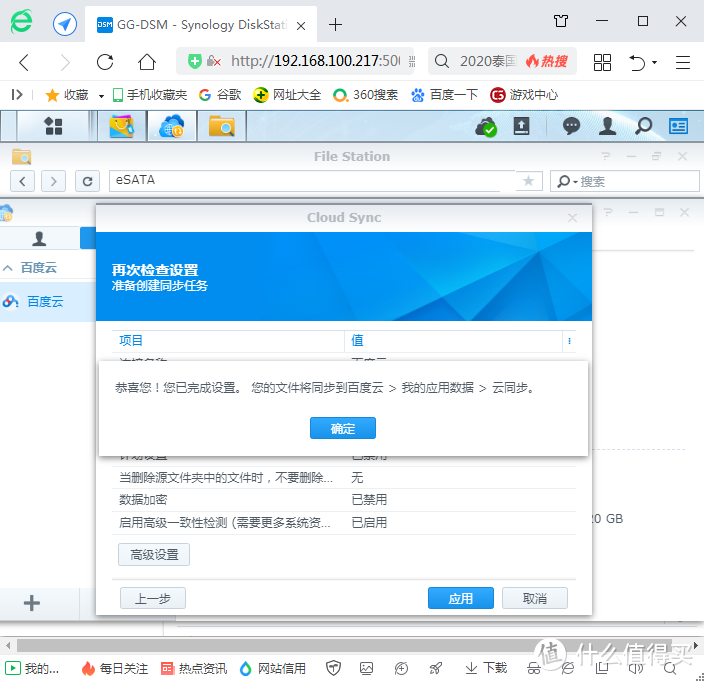704x681 pixels.
Task: Open DSM search magnifier icon
Action: [x=643, y=126]
